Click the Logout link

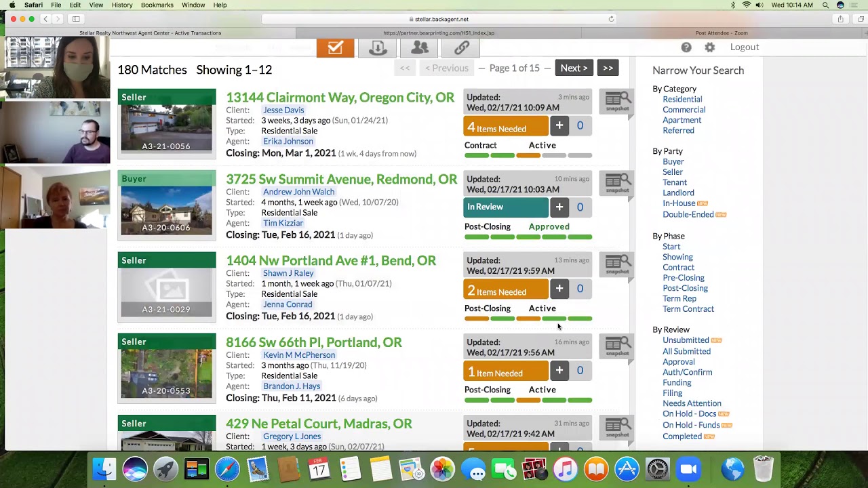(745, 47)
